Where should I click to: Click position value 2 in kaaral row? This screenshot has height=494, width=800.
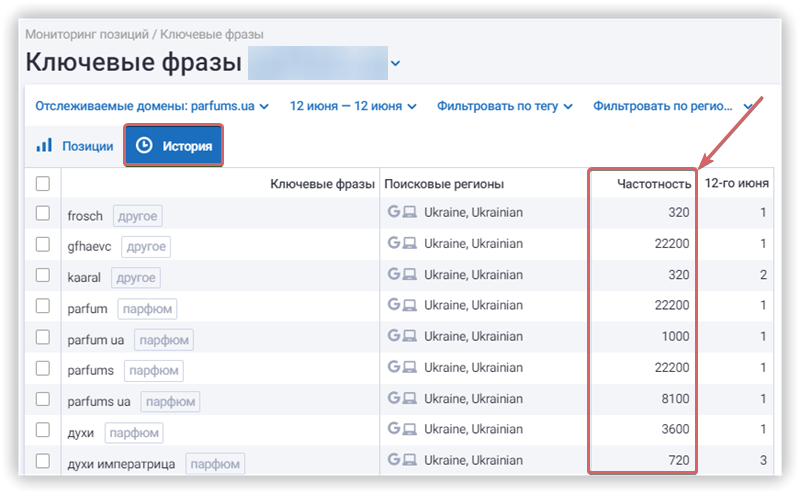[763, 275]
